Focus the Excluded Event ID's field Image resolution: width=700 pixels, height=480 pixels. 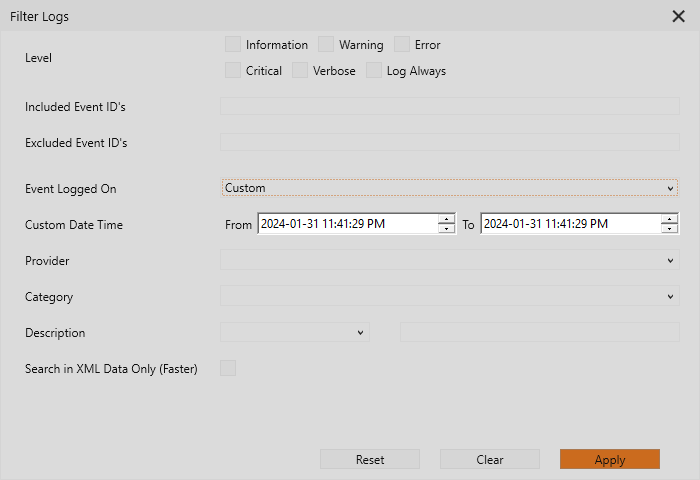click(x=450, y=142)
